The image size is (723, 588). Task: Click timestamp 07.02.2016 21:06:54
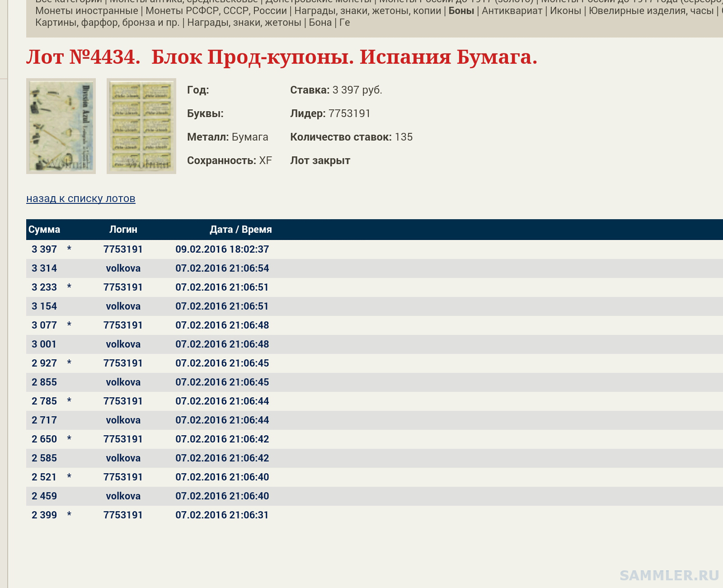pos(222,268)
